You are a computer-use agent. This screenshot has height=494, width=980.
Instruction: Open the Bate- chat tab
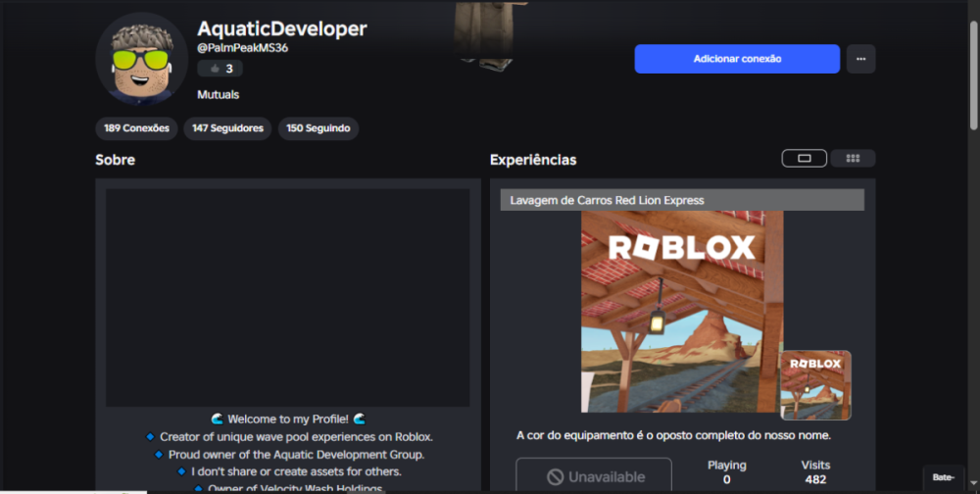point(943,477)
